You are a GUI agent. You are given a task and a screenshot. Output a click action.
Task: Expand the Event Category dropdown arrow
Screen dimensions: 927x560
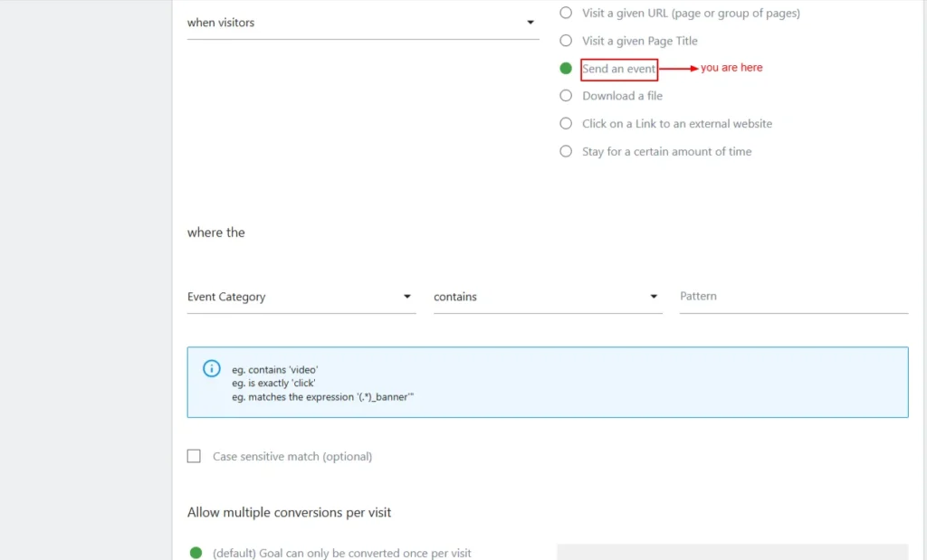(x=407, y=297)
